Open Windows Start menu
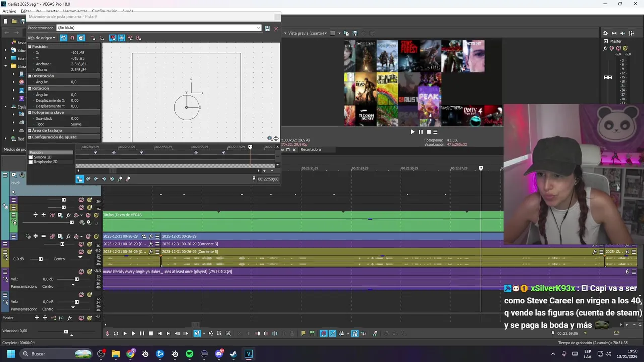This screenshot has width=644, height=362. coord(11,354)
